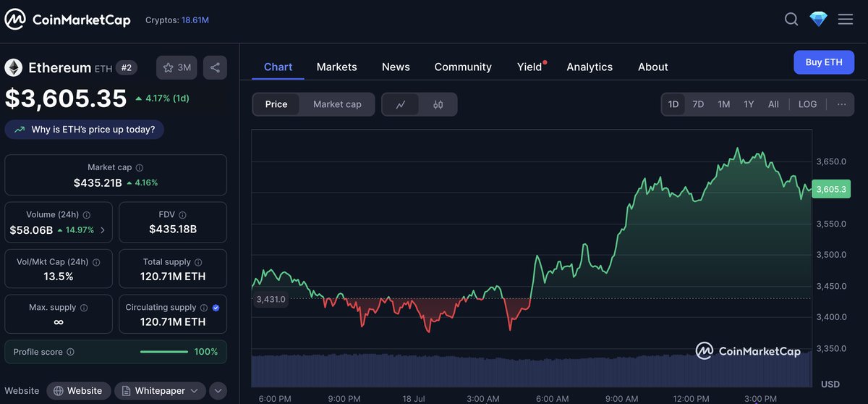The width and height of the screenshot is (868, 404).
Task: Click the 3,605.3 current price label
Action: pyautogui.click(x=830, y=190)
